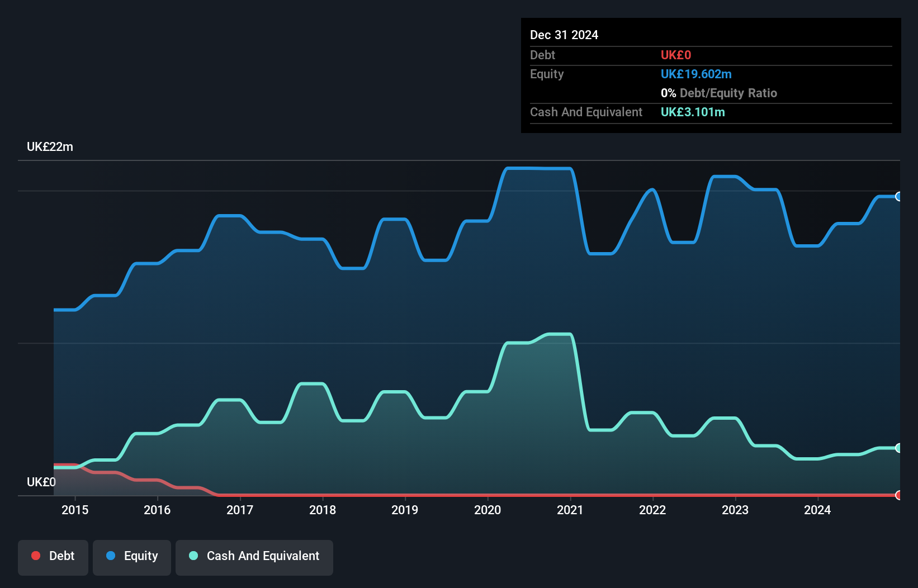
Task: Toggle the Equity legend button
Action: coord(132,557)
